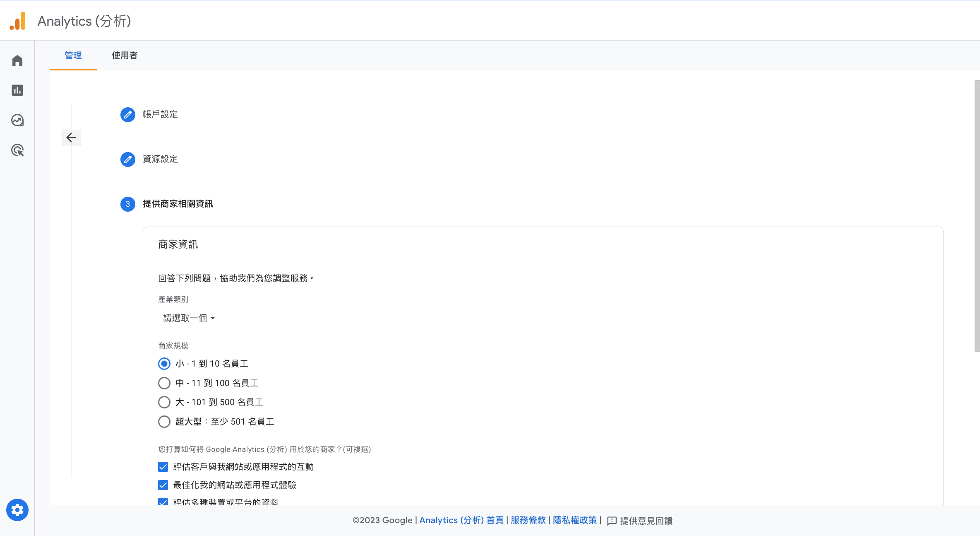This screenshot has height=536, width=980.
Task: Open the 服務條款 link
Action: (x=528, y=520)
